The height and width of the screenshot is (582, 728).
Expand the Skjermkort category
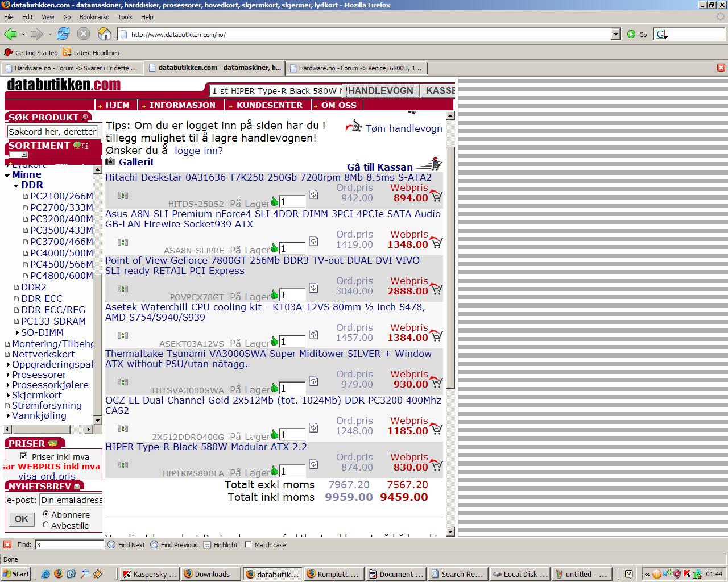pyautogui.click(x=8, y=395)
